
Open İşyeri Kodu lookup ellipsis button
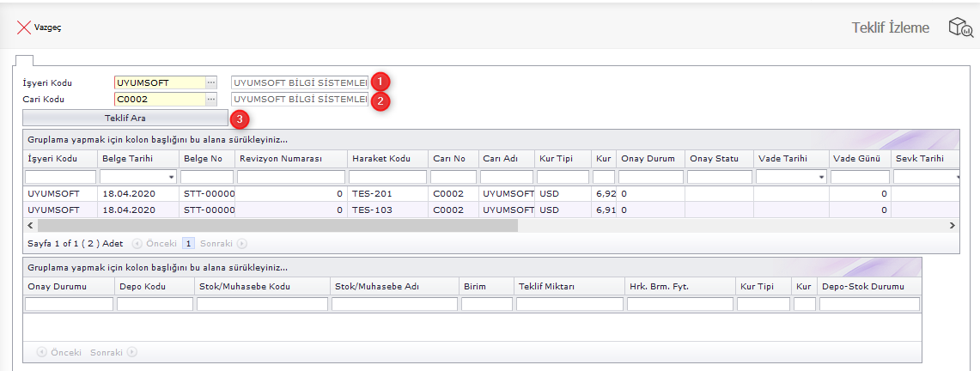[x=210, y=82]
